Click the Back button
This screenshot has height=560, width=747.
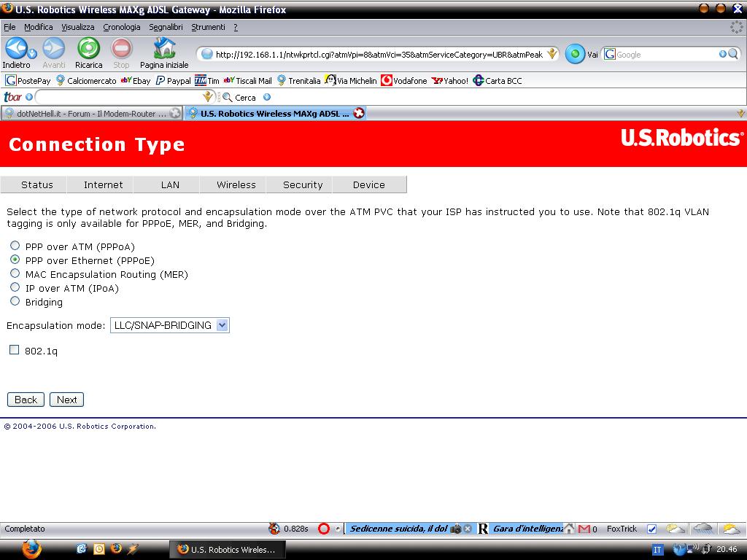tap(26, 400)
